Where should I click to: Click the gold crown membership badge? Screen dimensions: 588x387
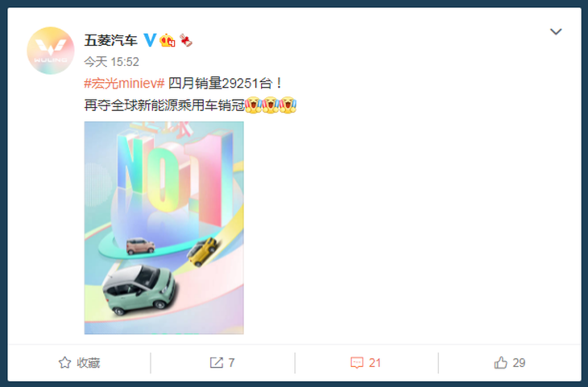[x=168, y=40]
